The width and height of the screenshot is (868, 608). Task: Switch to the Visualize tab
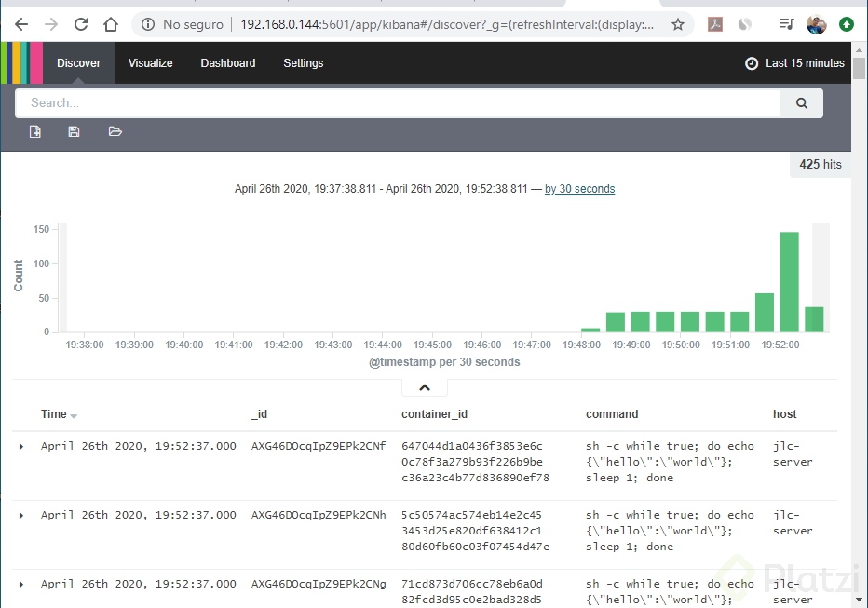(x=150, y=62)
